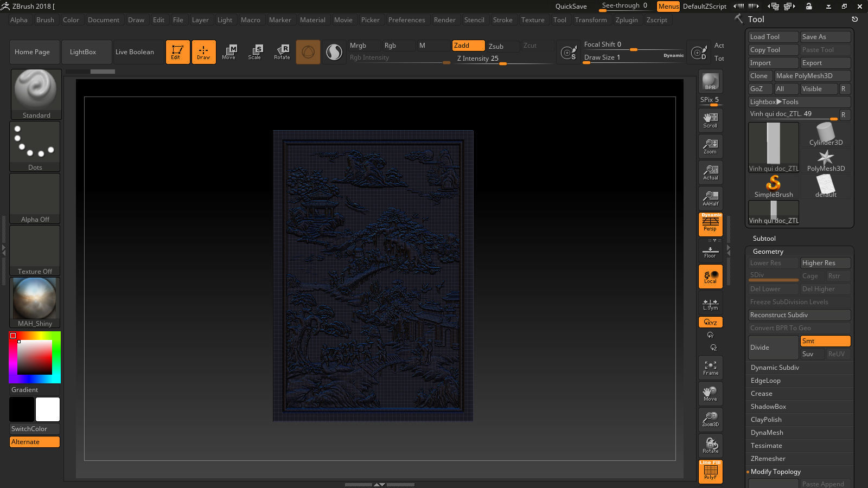Image resolution: width=868 pixels, height=488 pixels.
Task: Click the Divide button
Action: [773, 348]
